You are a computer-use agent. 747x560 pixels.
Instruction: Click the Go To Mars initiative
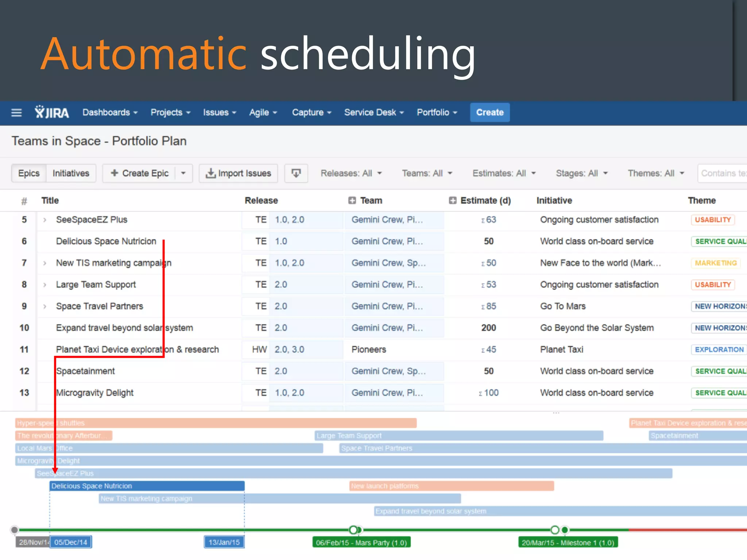563,306
